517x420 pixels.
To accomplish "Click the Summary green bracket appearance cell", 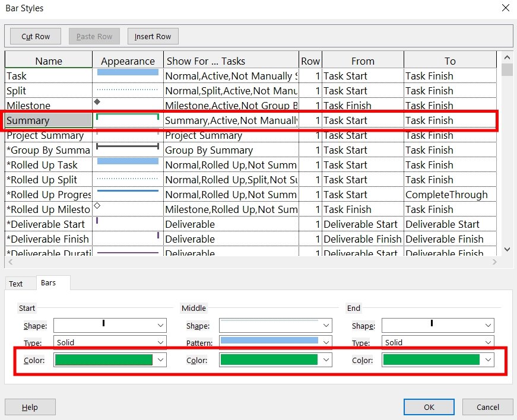I will [128, 120].
